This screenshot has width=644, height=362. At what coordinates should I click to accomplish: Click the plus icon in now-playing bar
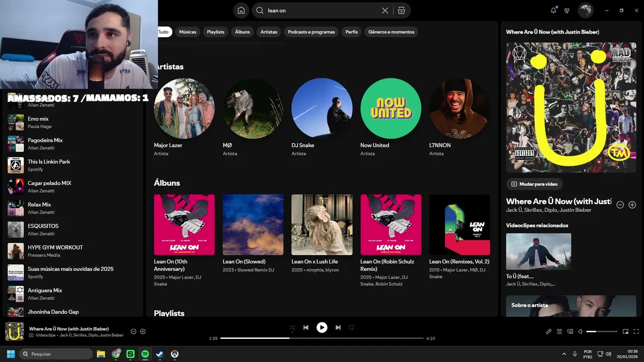143,331
